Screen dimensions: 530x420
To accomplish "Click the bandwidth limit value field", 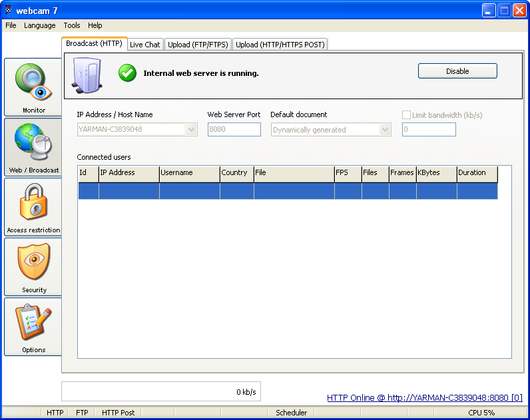I will 429,129.
